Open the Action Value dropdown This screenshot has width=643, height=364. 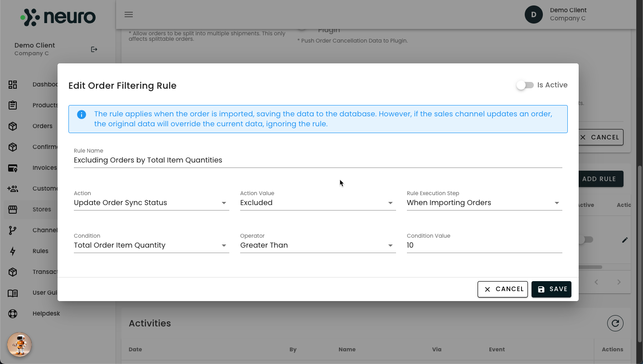click(318, 203)
